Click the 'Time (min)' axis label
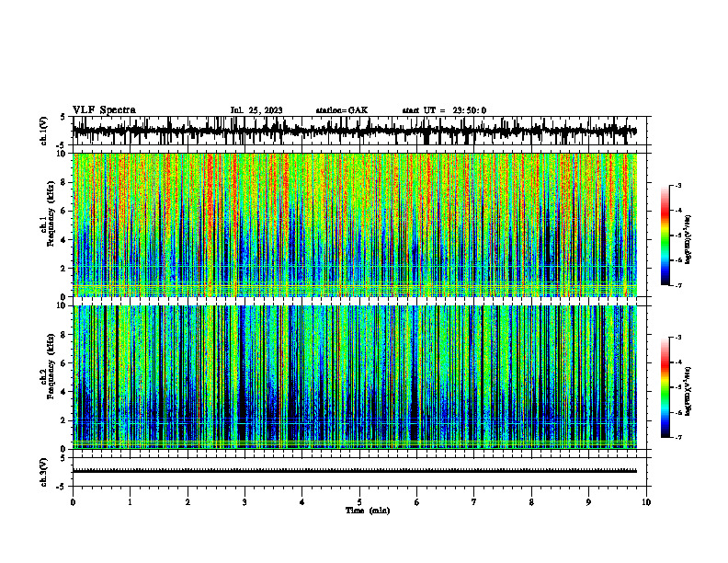 [368, 511]
